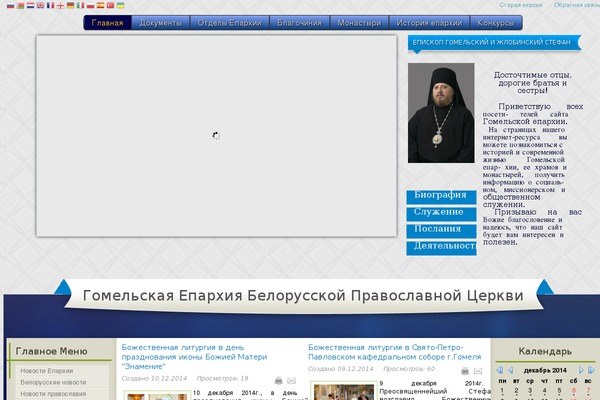Click the loading slideshow area
The height and width of the screenshot is (400, 600).
217,136
